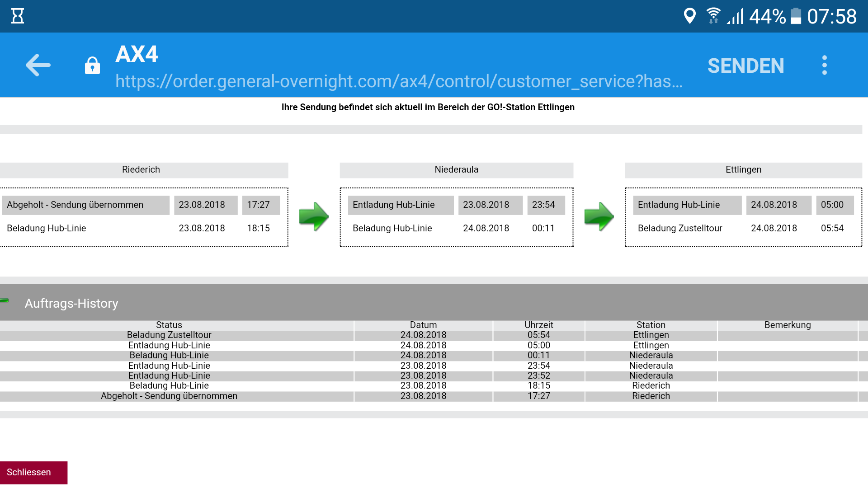Screen dimensions: 868x488
Task: Tap station Ettlingen in the 05:54 history row
Action: point(651,335)
